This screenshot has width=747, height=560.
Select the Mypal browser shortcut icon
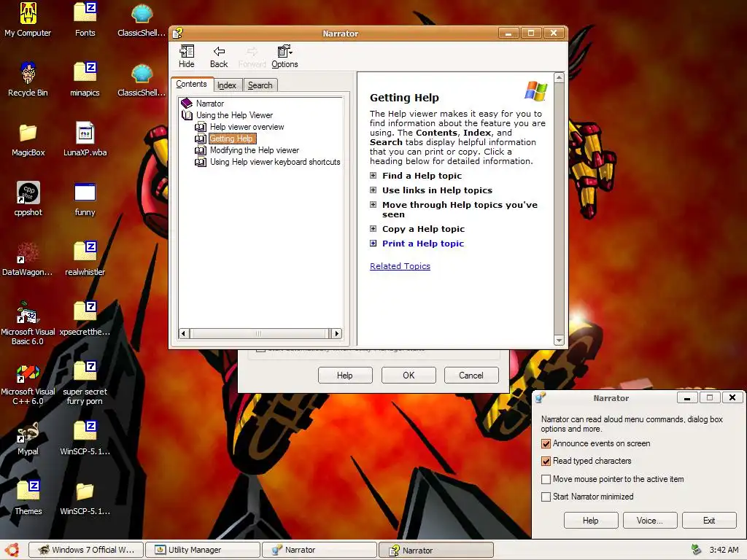tap(28, 438)
